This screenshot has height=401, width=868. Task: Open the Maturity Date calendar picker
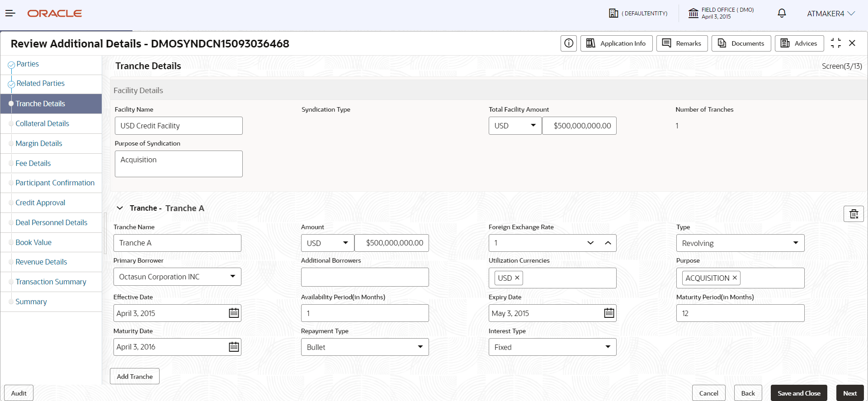pyautogui.click(x=234, y=347)
